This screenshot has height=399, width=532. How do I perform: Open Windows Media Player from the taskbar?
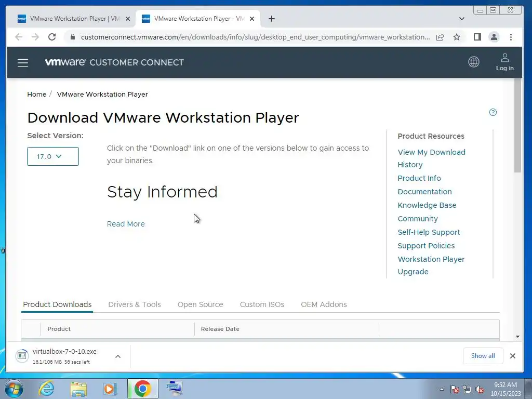(110, 389)
